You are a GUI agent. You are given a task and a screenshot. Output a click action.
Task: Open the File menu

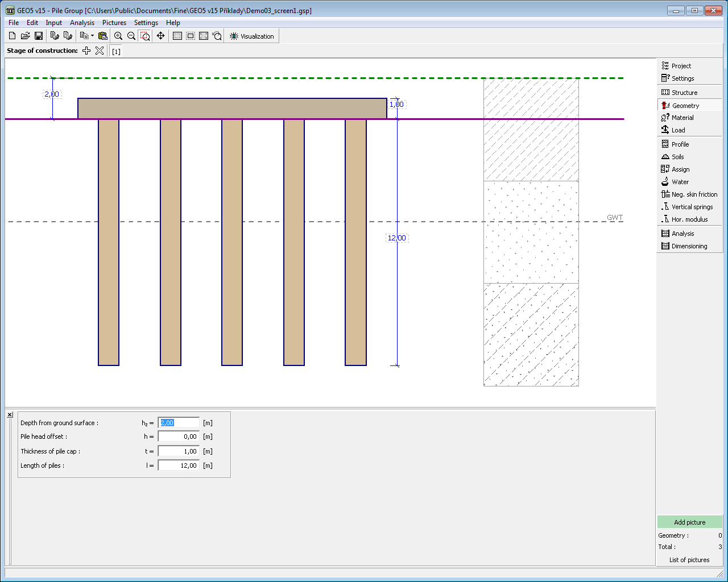[14, 23]
